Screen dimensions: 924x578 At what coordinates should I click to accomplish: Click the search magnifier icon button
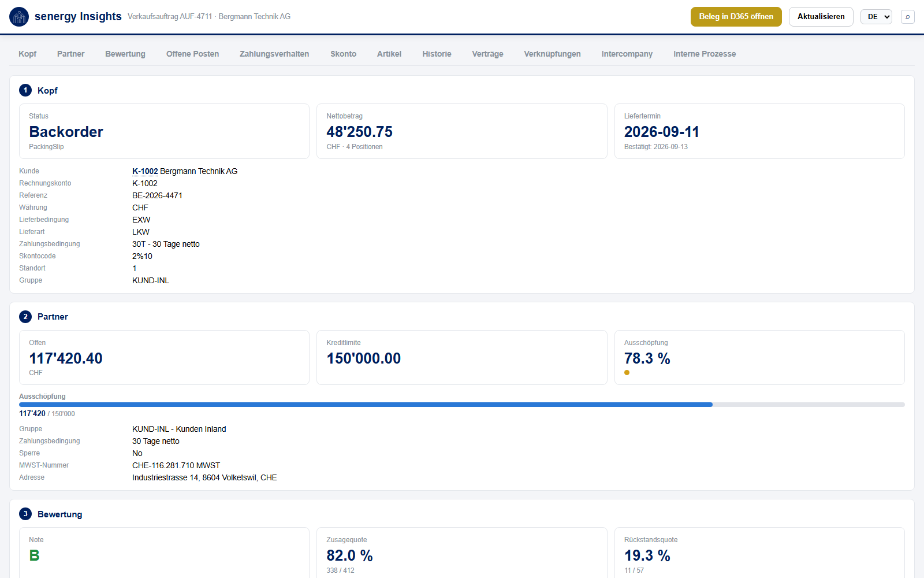908,17
